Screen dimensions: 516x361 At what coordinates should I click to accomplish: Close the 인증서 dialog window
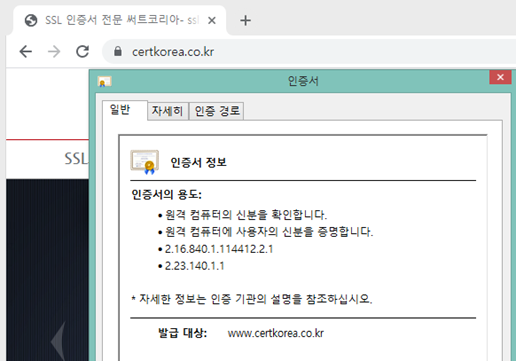point(500,77)
